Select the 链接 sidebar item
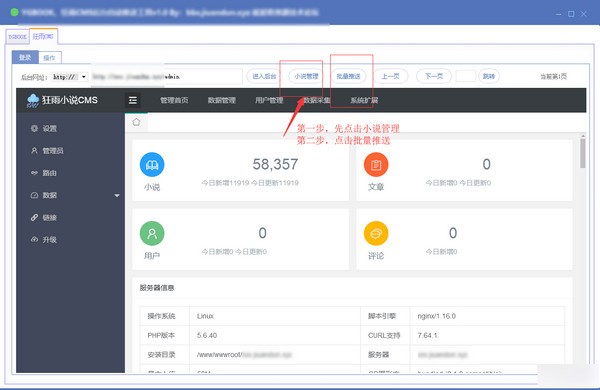 [71, 217]
